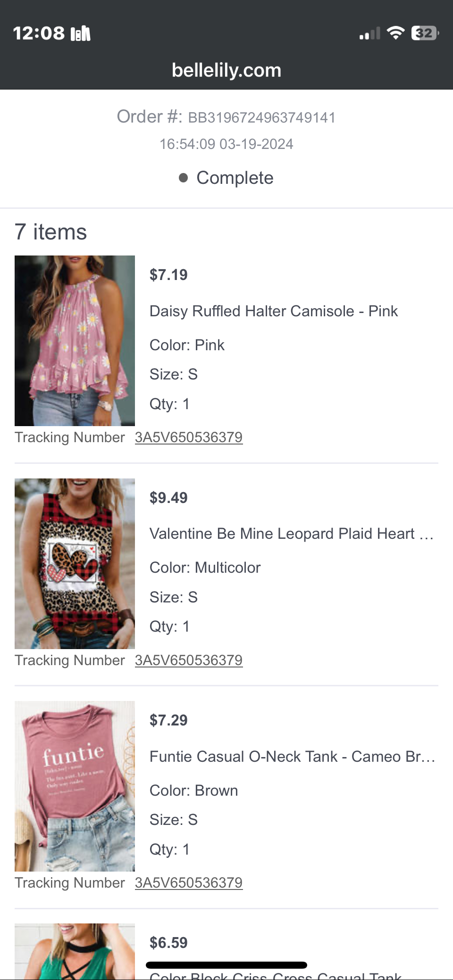Viewport: 453px width, 980px height.
Task: Open the Daisy Ruffled Halter Camisole thumbnail
Action: 75,341
